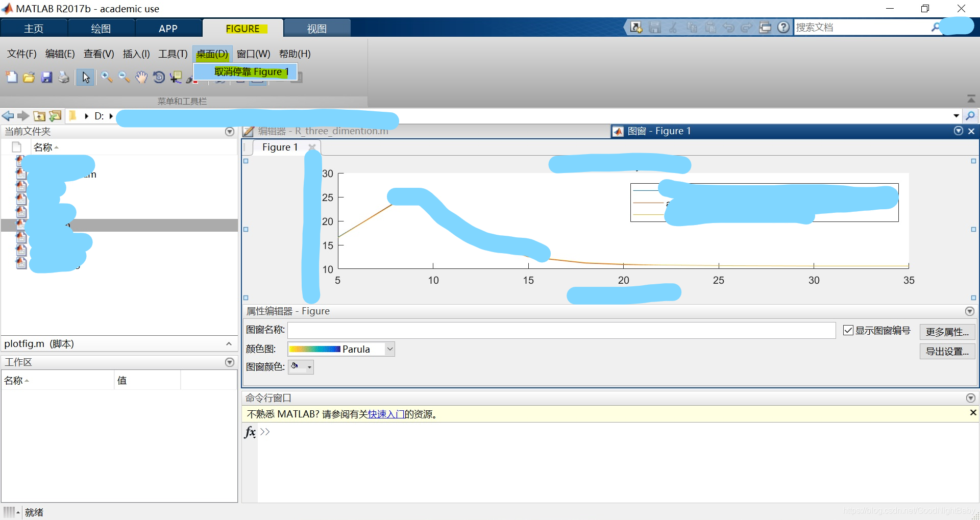Click the 导出设置 button
Viewport: 980px width, 520px height.
[947, 351]
